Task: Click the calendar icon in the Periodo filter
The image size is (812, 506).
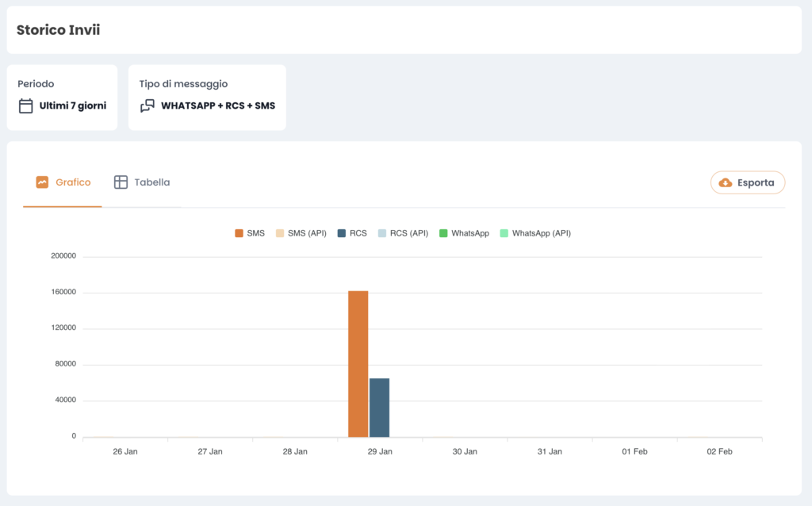Action: click(x=25, y=105)
